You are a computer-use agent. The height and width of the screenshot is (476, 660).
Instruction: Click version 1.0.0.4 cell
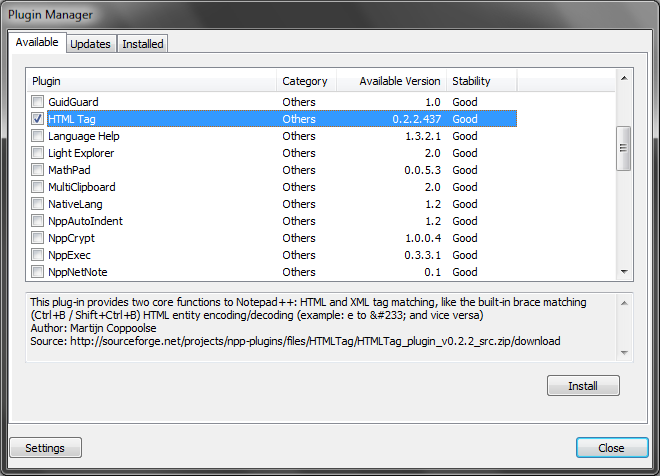(x=423, y=238)
